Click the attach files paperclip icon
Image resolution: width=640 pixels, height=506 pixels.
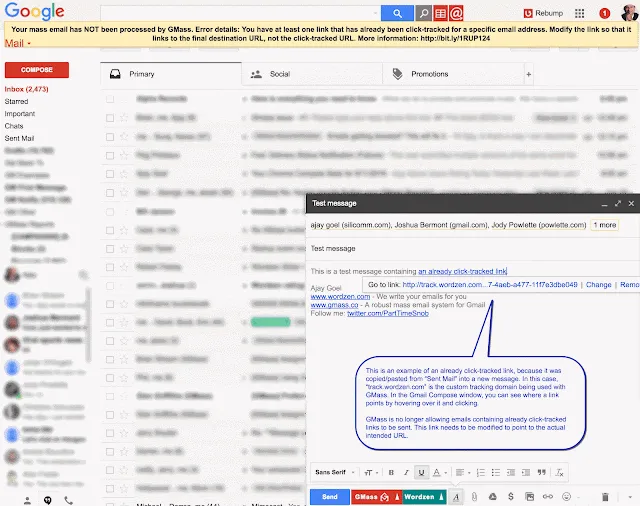pyautogui.click(x=474, y=497)
